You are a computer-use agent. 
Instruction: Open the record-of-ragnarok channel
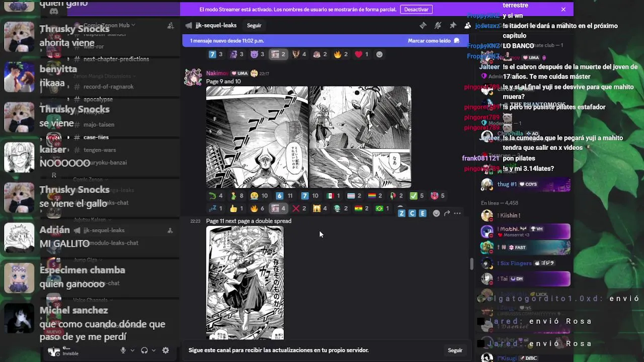click(109, 86)
